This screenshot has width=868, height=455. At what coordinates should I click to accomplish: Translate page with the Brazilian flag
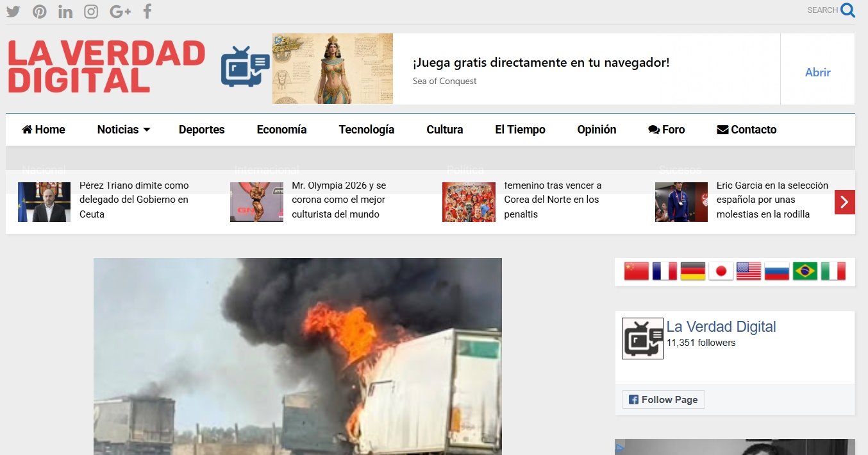(x=805, y=271)
